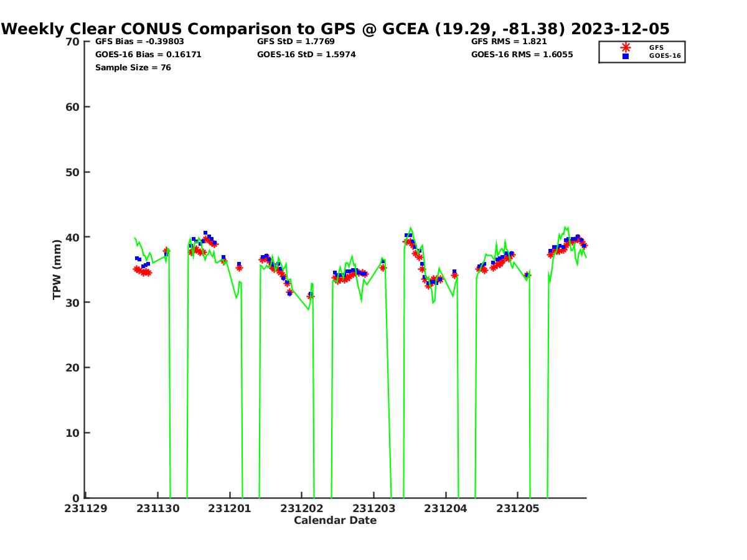Select the GFS legend label text
The image size is (747, 560).
[x=656, y=47]
